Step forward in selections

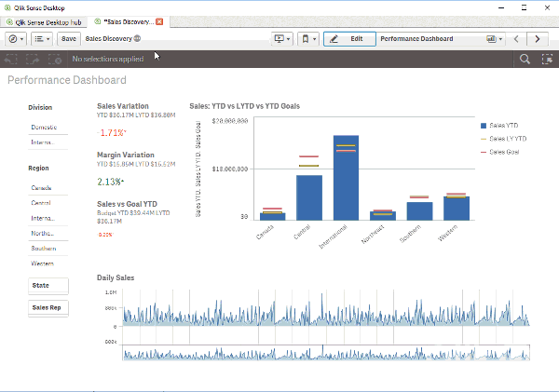tap(33, 60)
